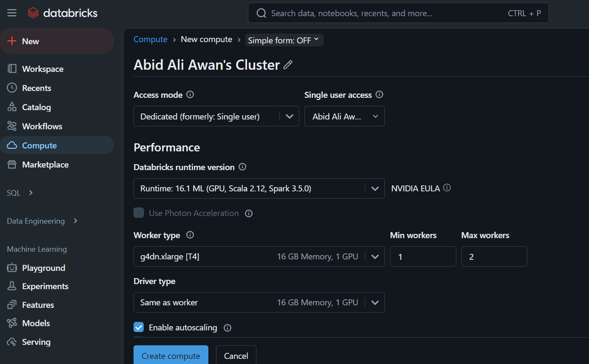The width and height of the screenshot is (589, 364).
Task: Open Worker type dropdown
Action: point(259,256)
